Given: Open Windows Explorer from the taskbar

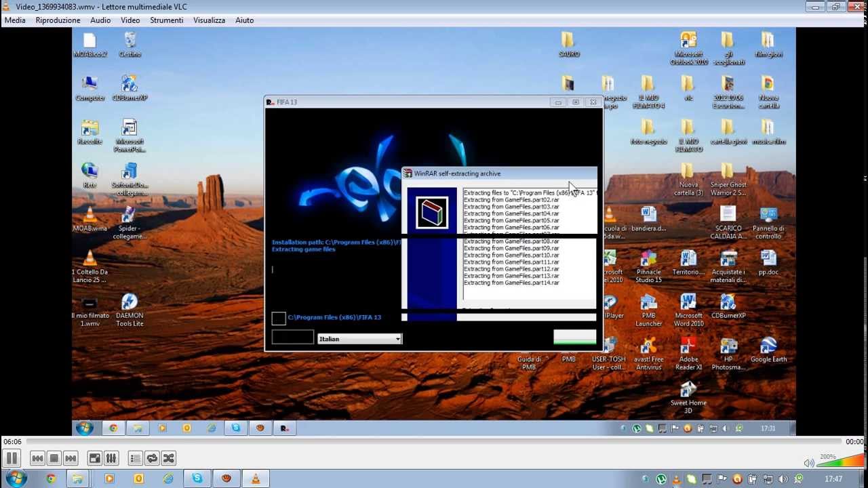Looking at the screenshot, I should click(78, 479).
